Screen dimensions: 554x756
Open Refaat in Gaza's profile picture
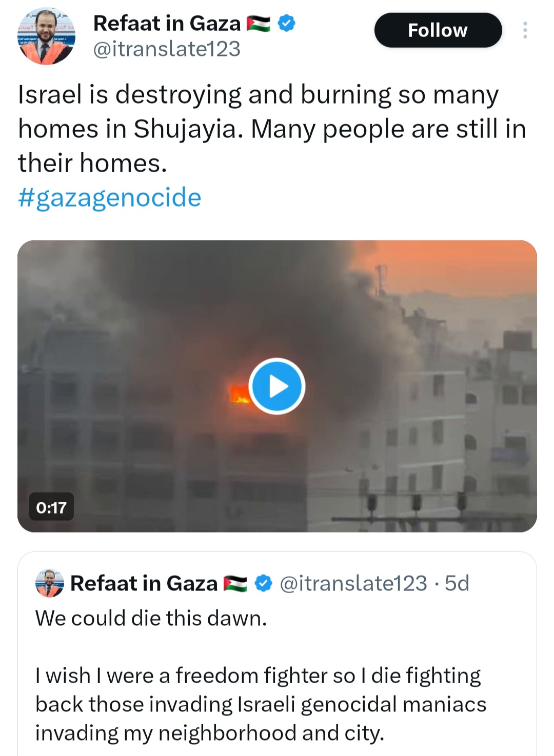(46, 36)
